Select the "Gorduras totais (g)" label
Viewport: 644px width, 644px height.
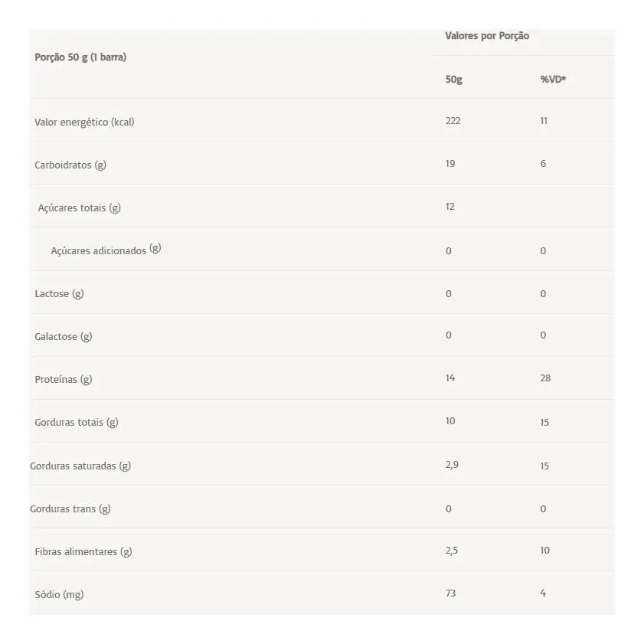click(77, 422)
